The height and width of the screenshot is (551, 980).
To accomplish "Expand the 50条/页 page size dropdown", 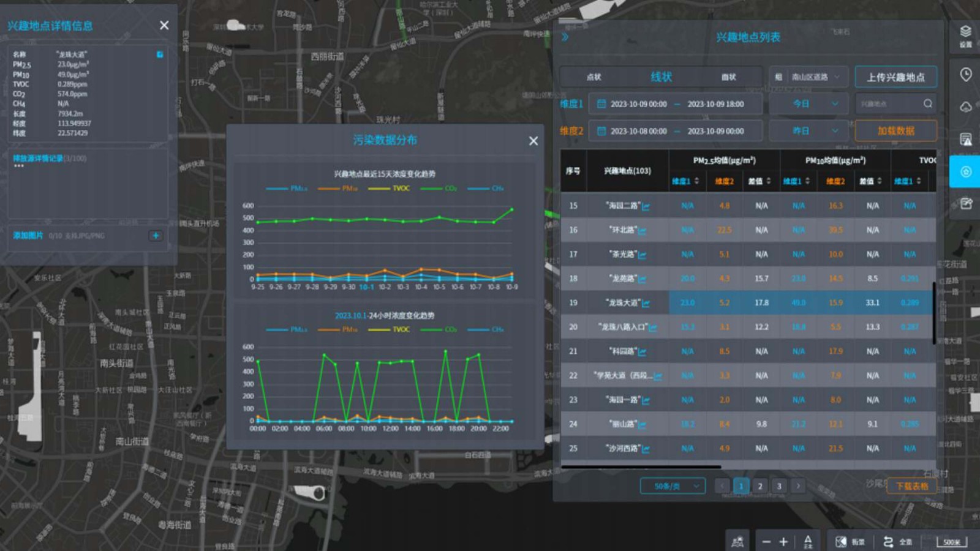I will pos(672,486).
